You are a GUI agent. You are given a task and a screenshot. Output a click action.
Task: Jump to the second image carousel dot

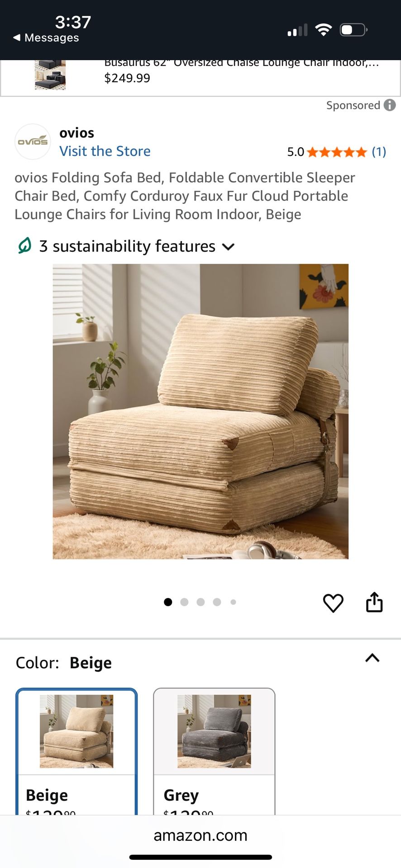click(184, 602)
